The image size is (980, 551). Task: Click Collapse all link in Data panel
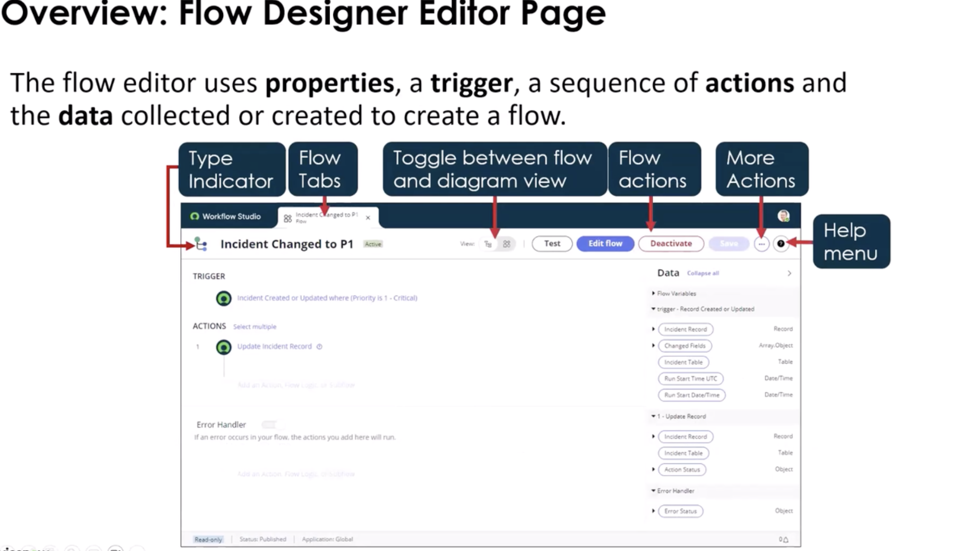(x=703, y=273)
